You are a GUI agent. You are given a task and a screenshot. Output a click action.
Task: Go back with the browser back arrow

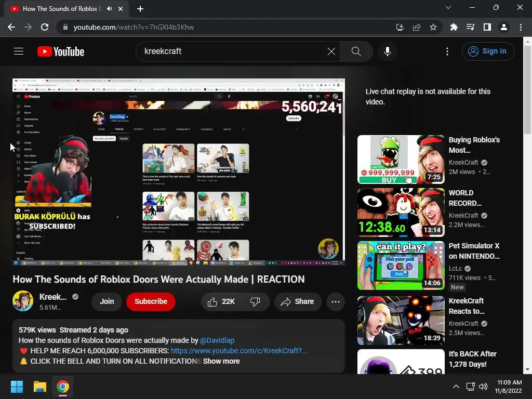point(11,27)
